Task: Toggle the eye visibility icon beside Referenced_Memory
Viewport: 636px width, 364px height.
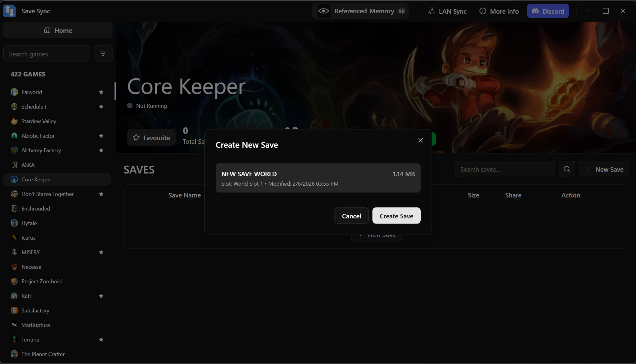Action: tap(324, 11)
